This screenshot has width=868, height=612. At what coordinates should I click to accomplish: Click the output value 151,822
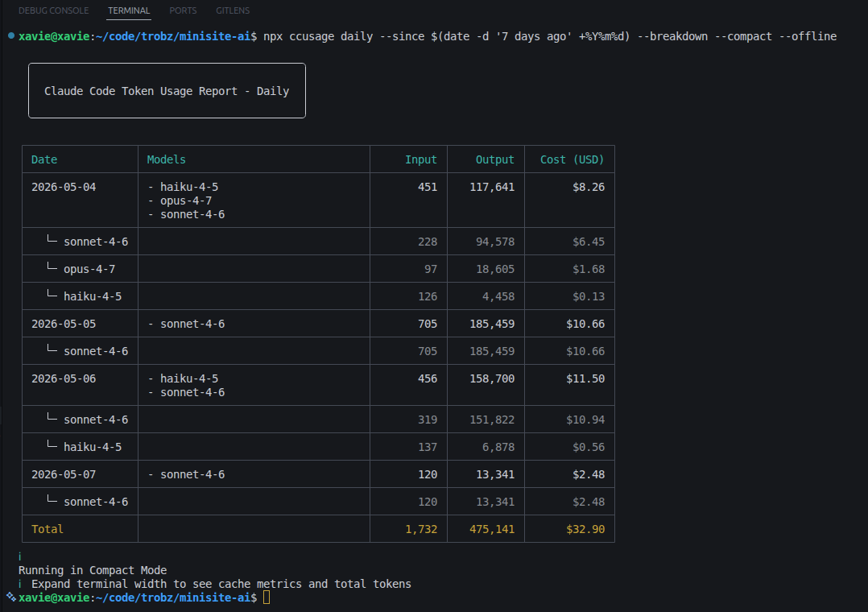point(492,420)
